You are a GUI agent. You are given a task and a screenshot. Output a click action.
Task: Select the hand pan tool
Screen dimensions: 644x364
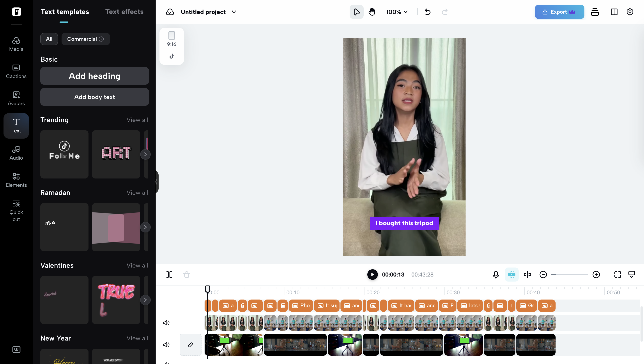(x=372, y=12)
